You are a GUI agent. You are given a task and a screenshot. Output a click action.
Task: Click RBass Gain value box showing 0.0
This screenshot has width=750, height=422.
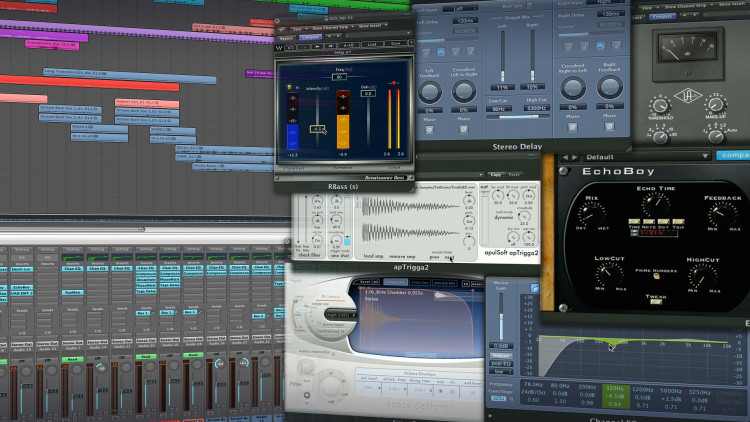368,93
